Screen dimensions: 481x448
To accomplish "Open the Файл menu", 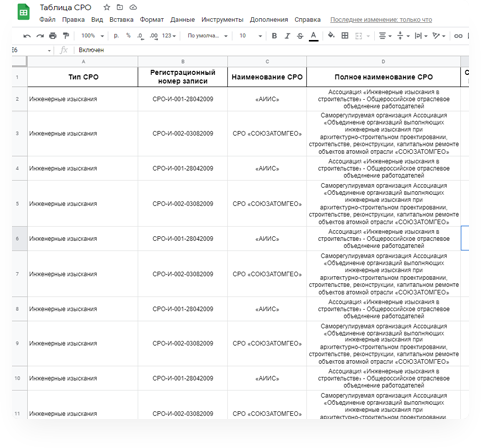I will [47, 20].
